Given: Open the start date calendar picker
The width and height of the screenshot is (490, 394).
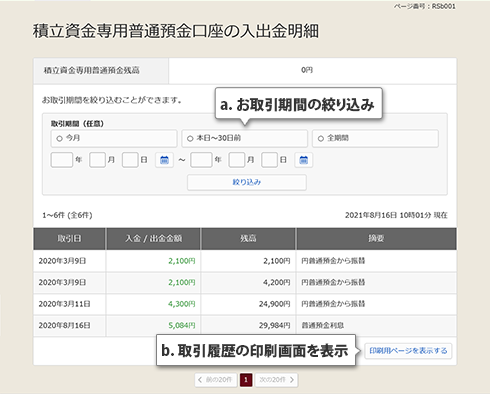Looking at the screenshot, I should coord(164,160).
